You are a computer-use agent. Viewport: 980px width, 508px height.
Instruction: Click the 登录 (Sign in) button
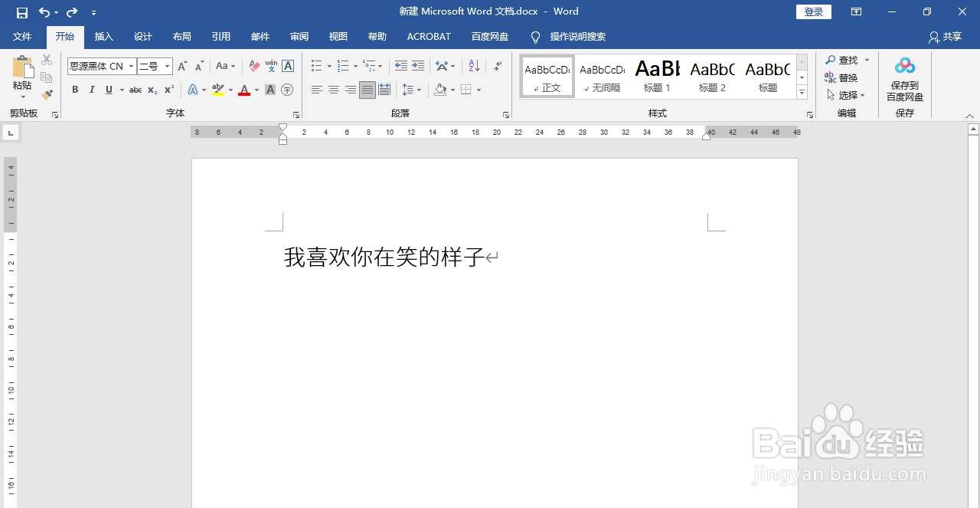[x=814, y=12]
